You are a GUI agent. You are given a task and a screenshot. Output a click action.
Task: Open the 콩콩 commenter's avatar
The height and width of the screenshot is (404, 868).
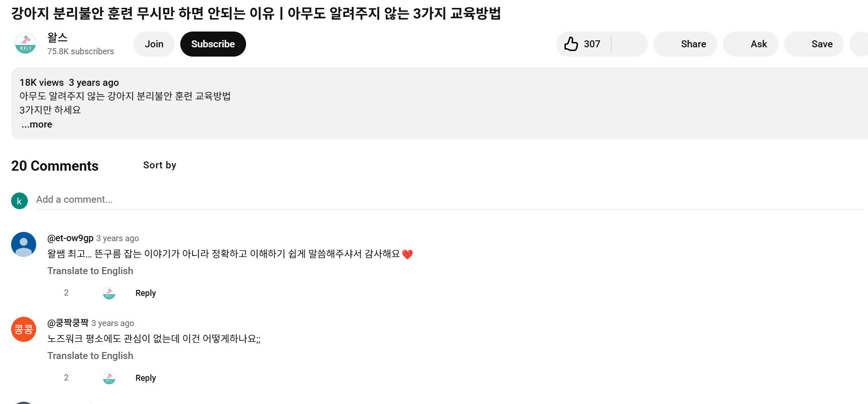click(23, 329)
